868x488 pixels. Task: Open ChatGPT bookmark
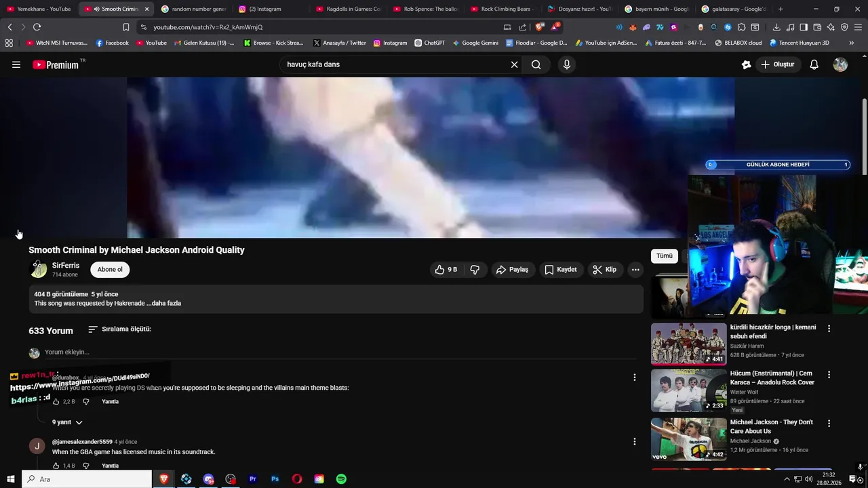(430, 43)
